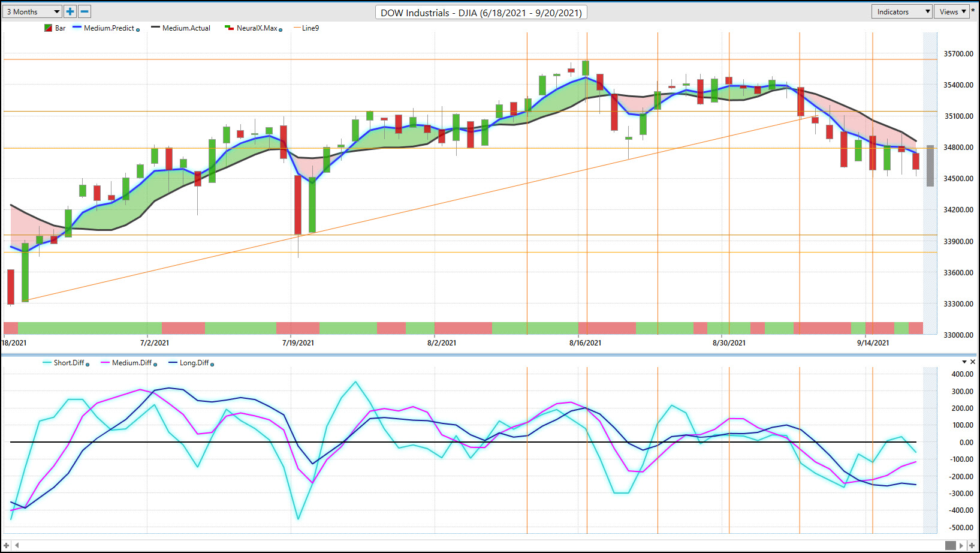Image resolution: width=980 pixels, height=553 pixels.
Task: Click the gray forecast bar at chart's right edge
Action: click(930, 166)
